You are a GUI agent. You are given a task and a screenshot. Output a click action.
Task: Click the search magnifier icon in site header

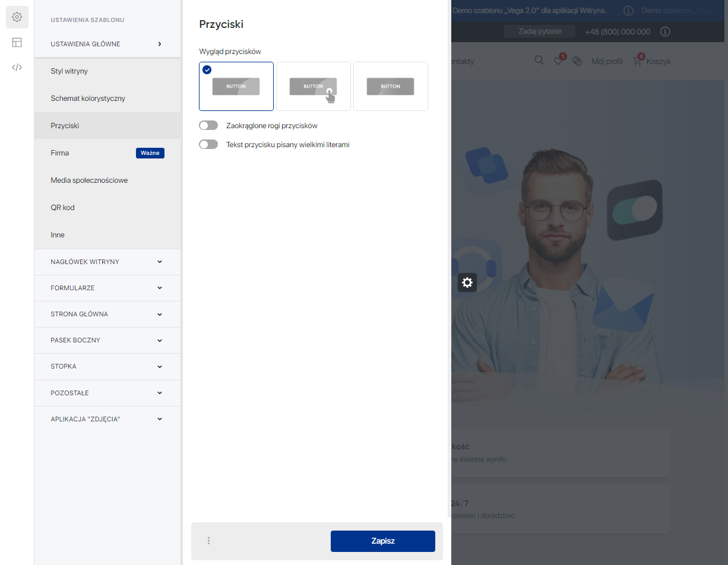pos(539,61)
